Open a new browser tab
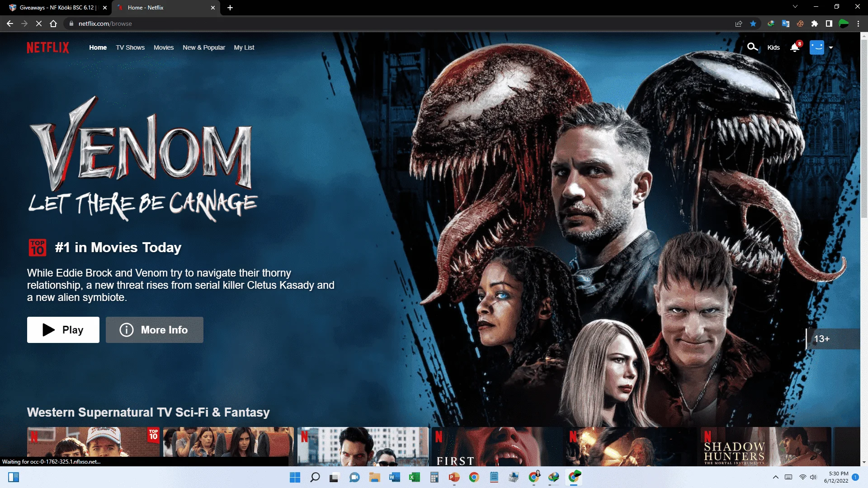The image size is (868, 488). click(x=230, y=8)
